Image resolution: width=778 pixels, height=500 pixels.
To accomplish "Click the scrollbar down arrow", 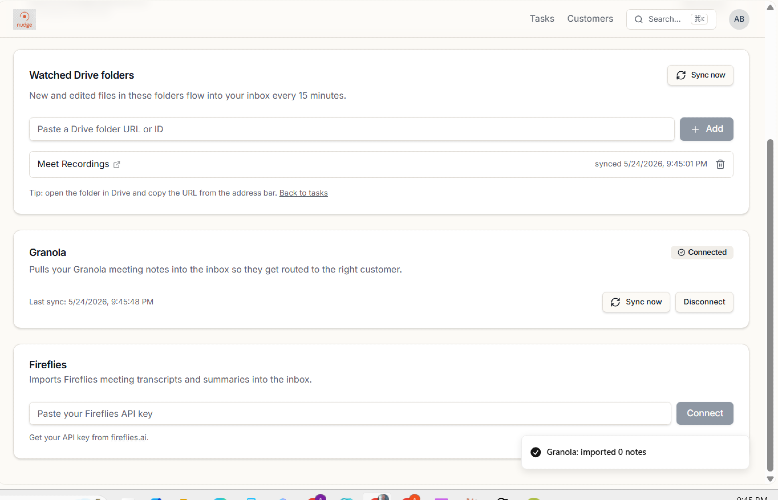I will pos(770,479).
